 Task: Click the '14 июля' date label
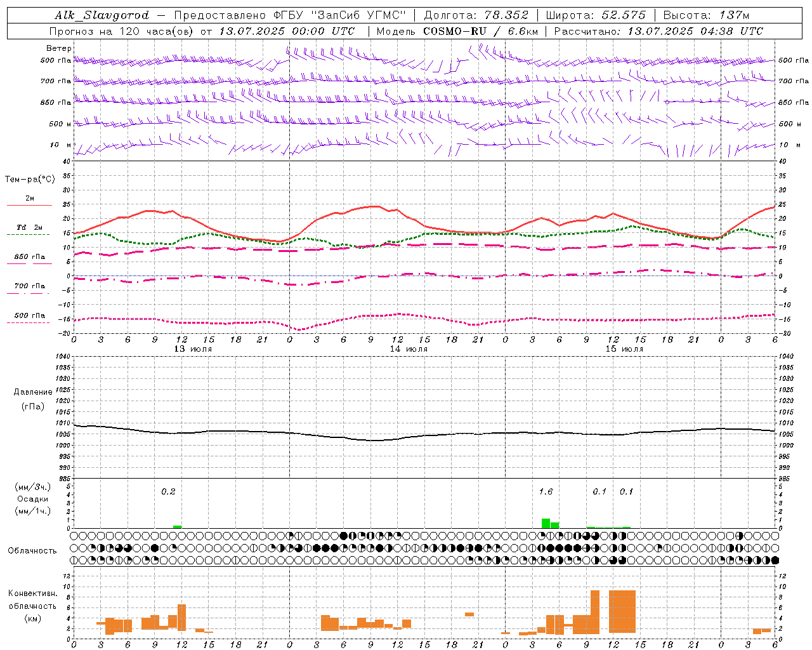[x=409, y=349]
